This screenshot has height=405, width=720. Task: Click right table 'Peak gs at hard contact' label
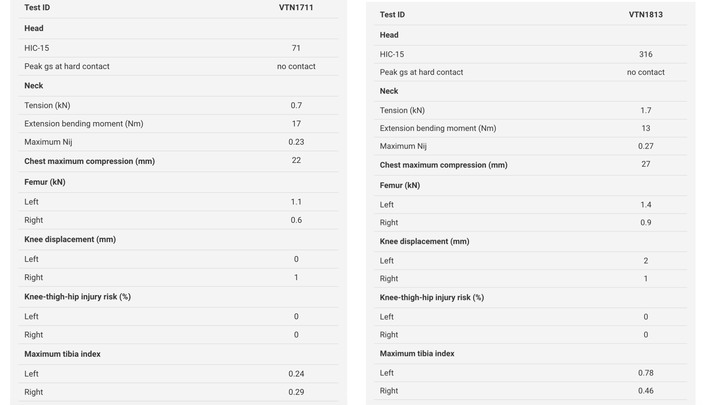pos(421,72)
